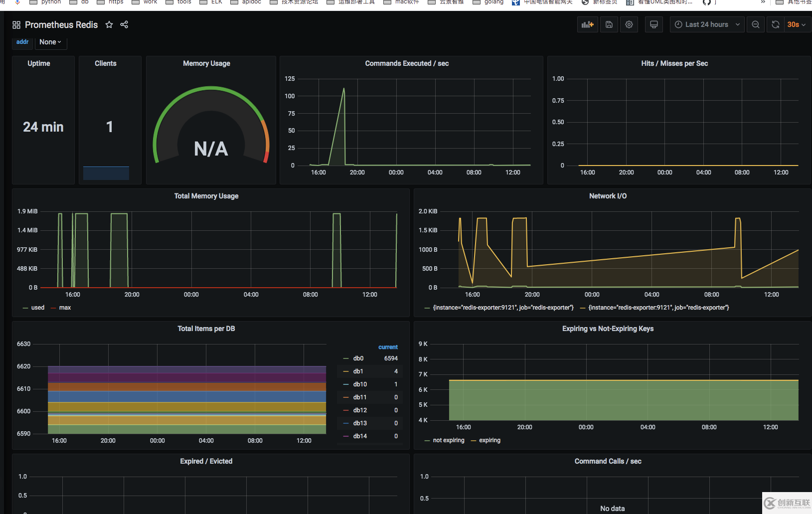Open the 30s refresh interval dropdown
Viewport: 812px width, 514px height.
coord(797,24)
